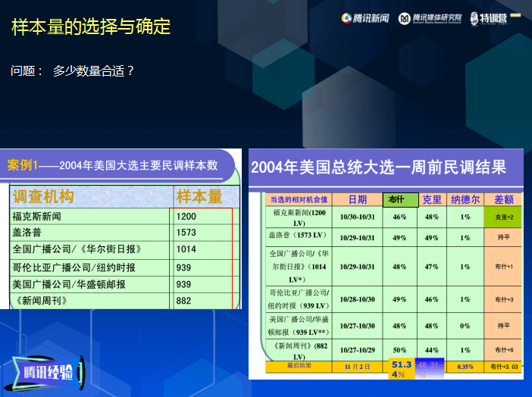Image resolution: width=532 pixels, height=397 pixels.
Task: Click the 11月2日 date cell
Action: click(x=358, y=367)
